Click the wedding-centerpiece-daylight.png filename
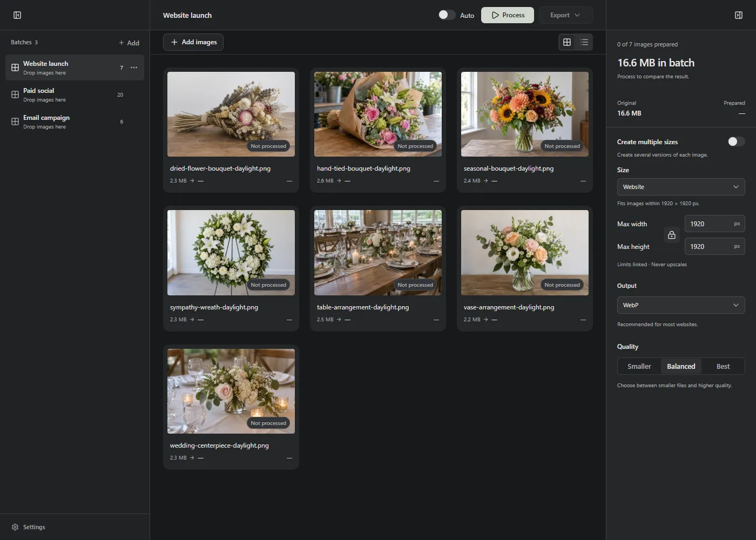The width and height of the screenshot is (756, 540). [219, 446]
